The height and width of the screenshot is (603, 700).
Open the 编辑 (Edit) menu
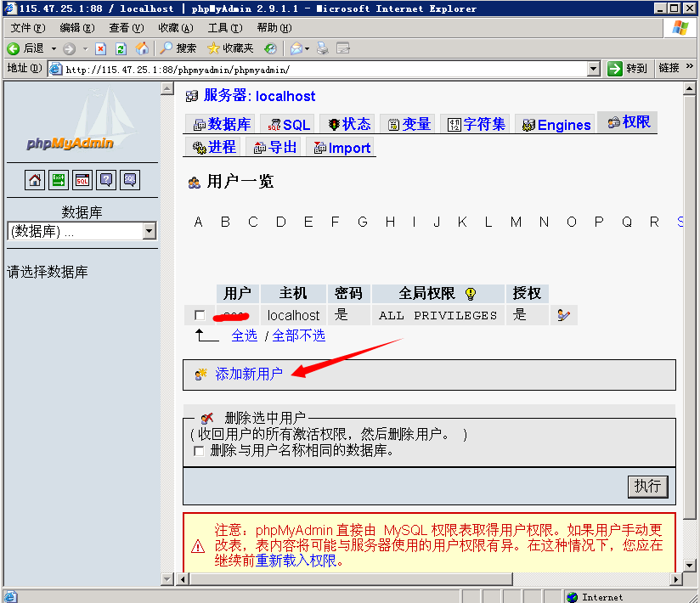click(x=77, y=28)
